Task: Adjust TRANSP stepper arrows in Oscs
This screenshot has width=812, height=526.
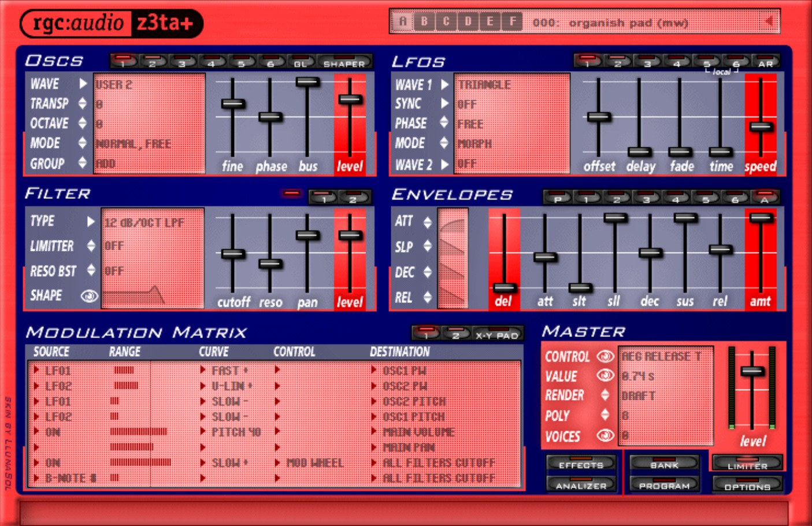Action: click(x=83, y=103)
